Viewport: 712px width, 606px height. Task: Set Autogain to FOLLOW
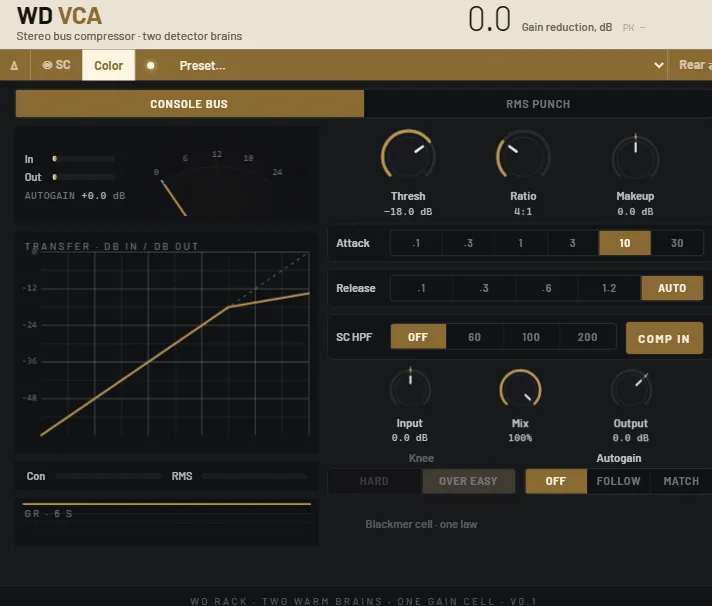pyautogui.click(x=618, y=481)
